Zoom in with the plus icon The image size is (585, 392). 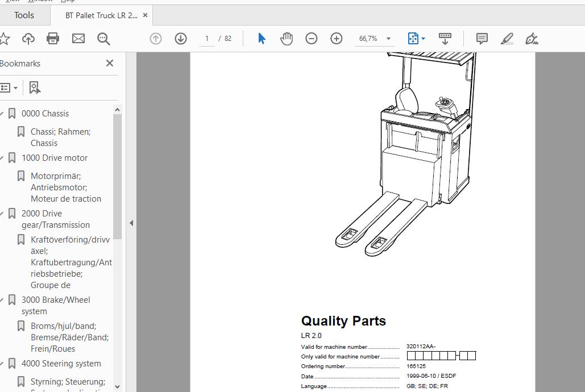pos(336,39)
